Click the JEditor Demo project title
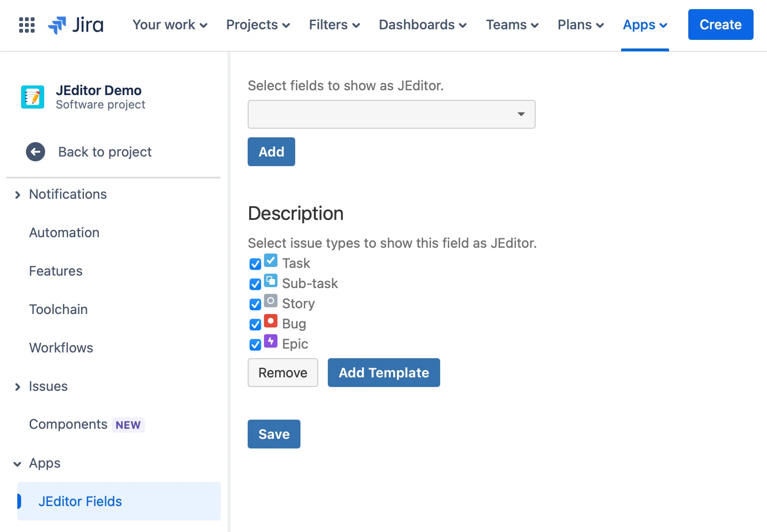This screenshot has width=767, height=532. click(98, 90)
